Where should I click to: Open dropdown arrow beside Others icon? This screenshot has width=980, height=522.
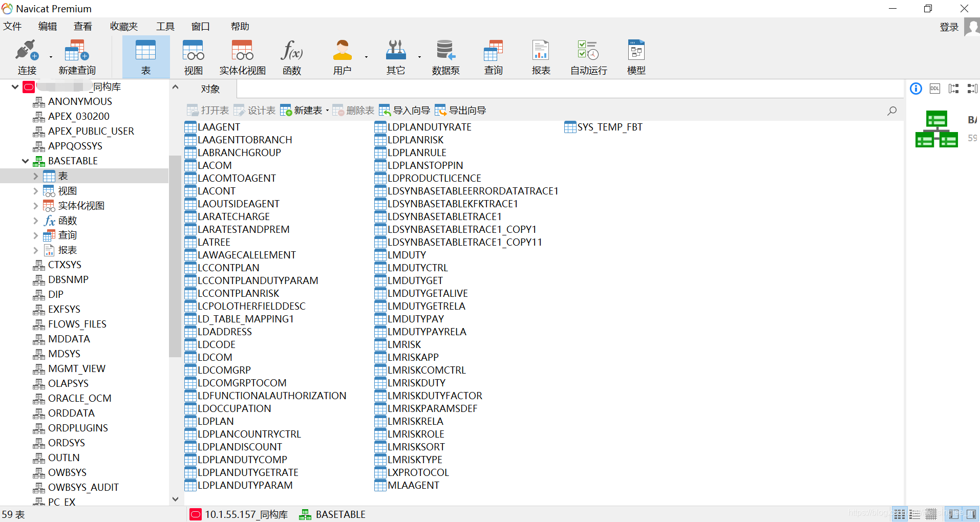tap(419, 57)
